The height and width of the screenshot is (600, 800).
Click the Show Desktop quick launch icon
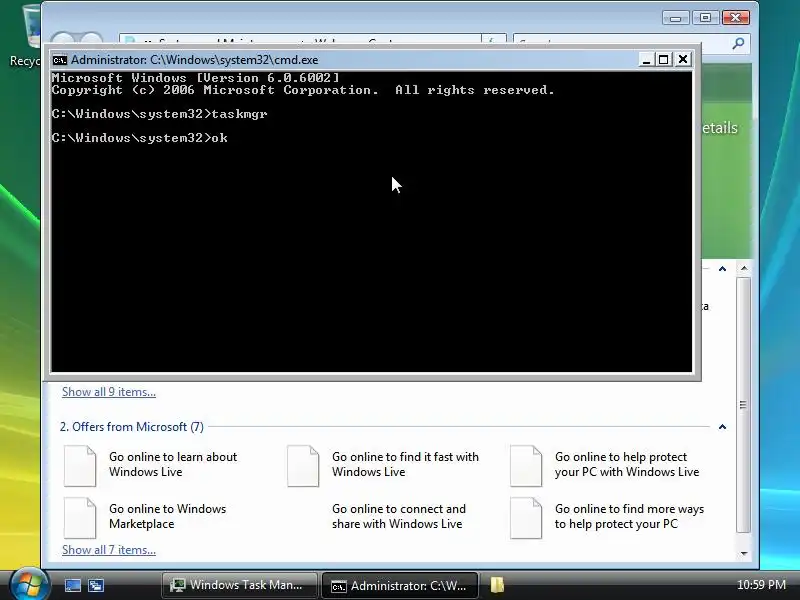(x=72, y=585)
